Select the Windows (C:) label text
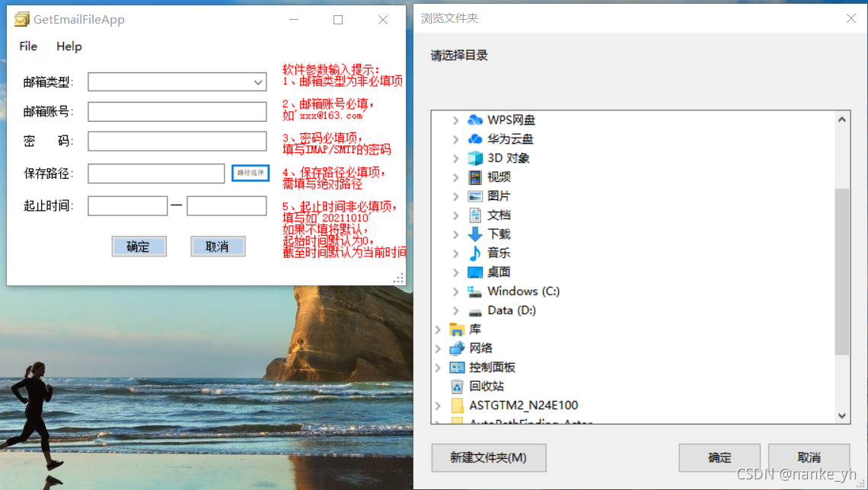This screenshot has height=490, width=868. click(x=523, y=291)
